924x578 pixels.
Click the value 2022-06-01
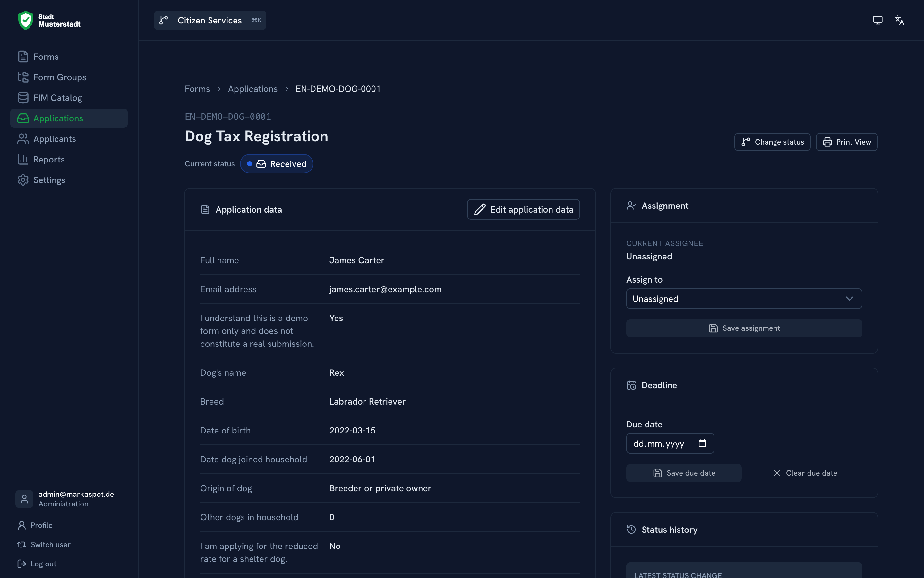click(352, 459)
